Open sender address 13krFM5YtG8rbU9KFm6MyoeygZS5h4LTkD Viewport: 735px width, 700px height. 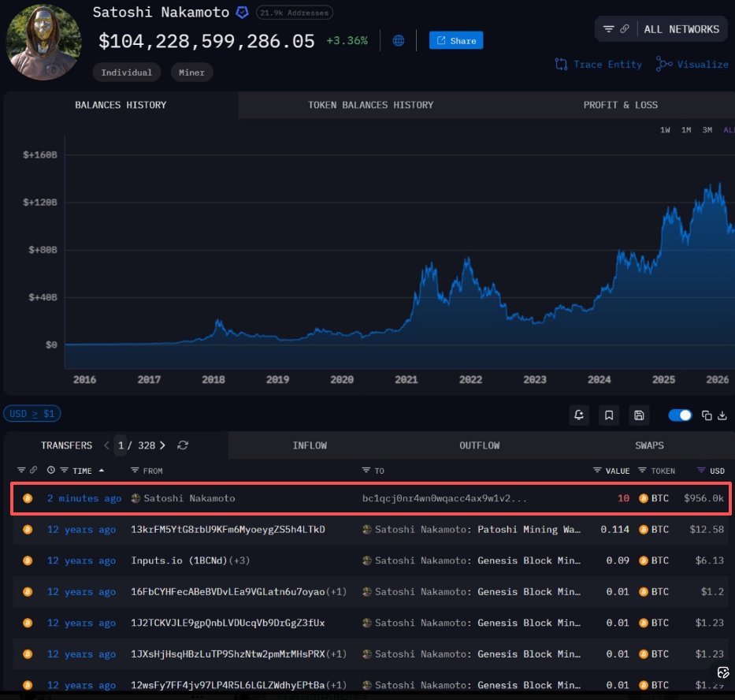click(x=228, y=529)
